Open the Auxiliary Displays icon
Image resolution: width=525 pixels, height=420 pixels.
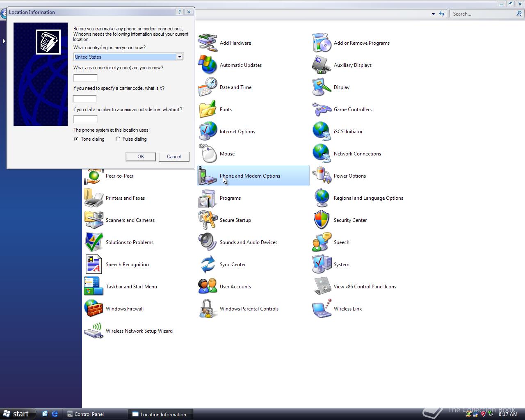[322, 65]
